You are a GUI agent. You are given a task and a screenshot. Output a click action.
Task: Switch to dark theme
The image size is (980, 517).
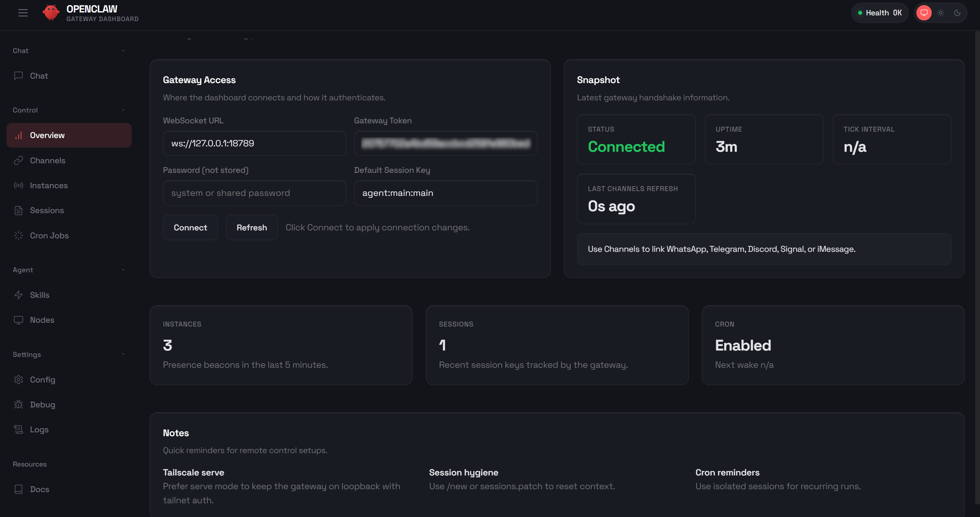(957, 12)
